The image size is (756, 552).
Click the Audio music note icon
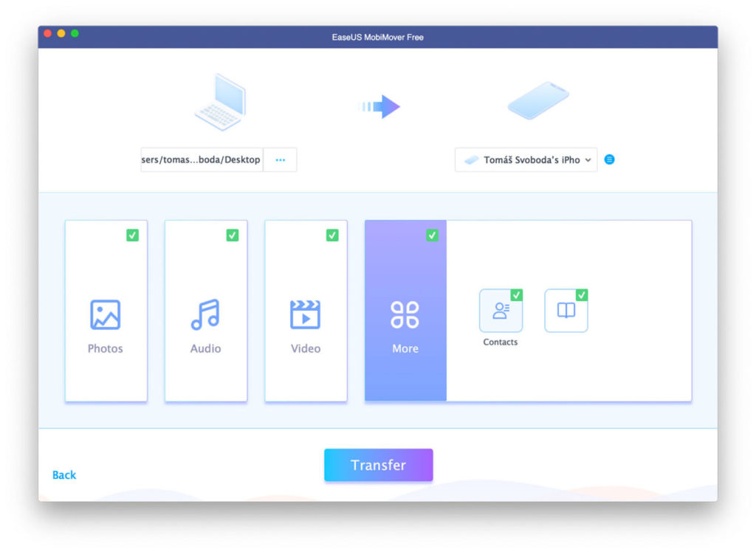[x=205, y=314]
